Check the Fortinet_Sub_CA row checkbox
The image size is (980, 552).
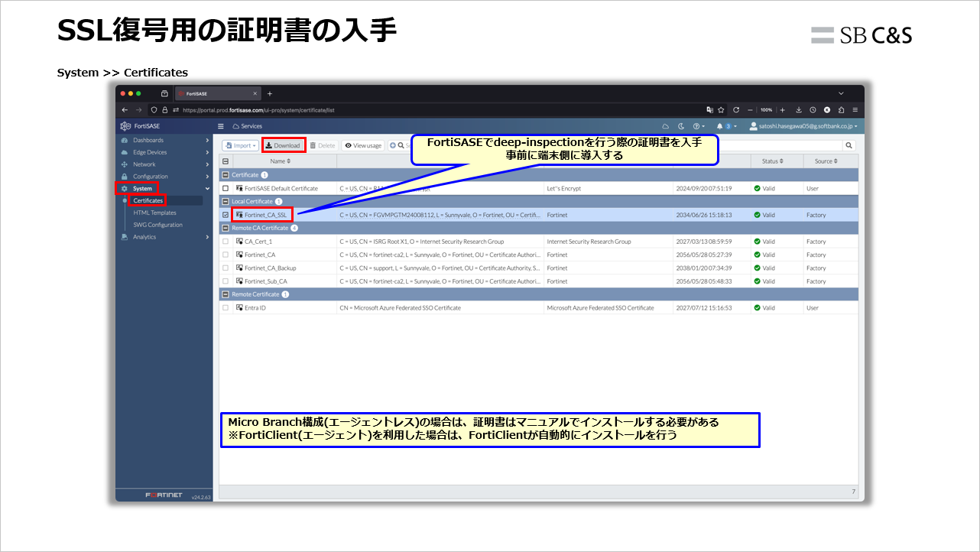226,281
